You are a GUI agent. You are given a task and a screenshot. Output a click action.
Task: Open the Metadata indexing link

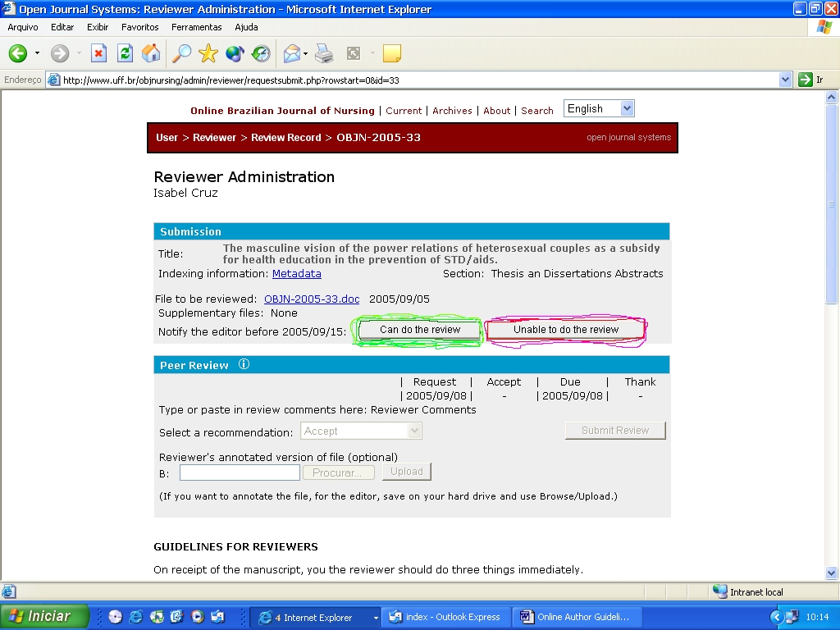point(297,274)
